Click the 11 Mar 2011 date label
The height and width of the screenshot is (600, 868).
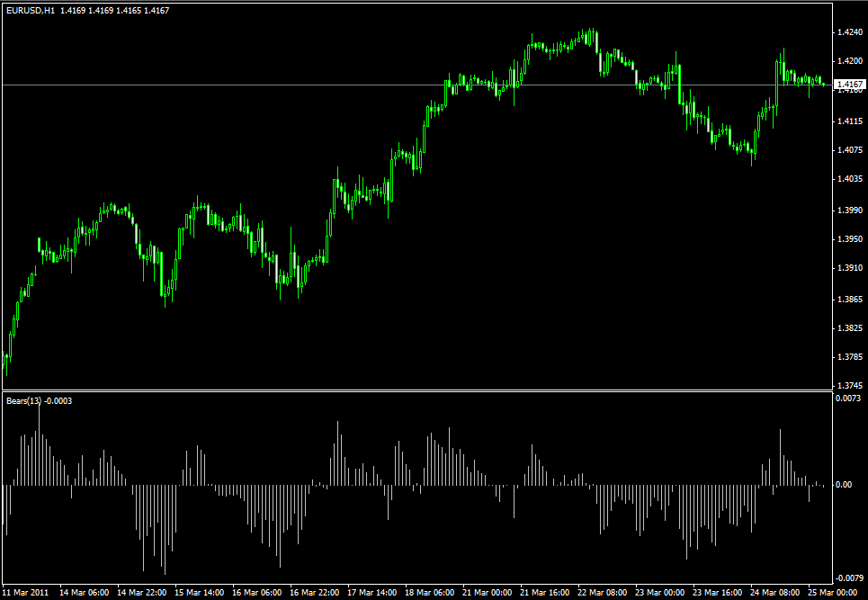25,592
